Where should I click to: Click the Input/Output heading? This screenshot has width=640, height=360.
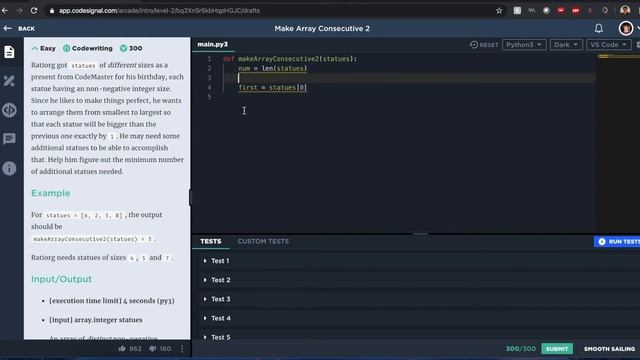click(x=61, y=279)
